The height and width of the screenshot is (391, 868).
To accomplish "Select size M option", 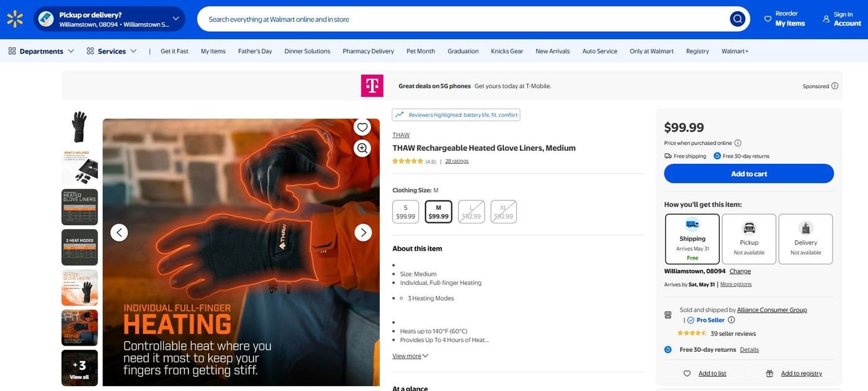I will [439, 212].
